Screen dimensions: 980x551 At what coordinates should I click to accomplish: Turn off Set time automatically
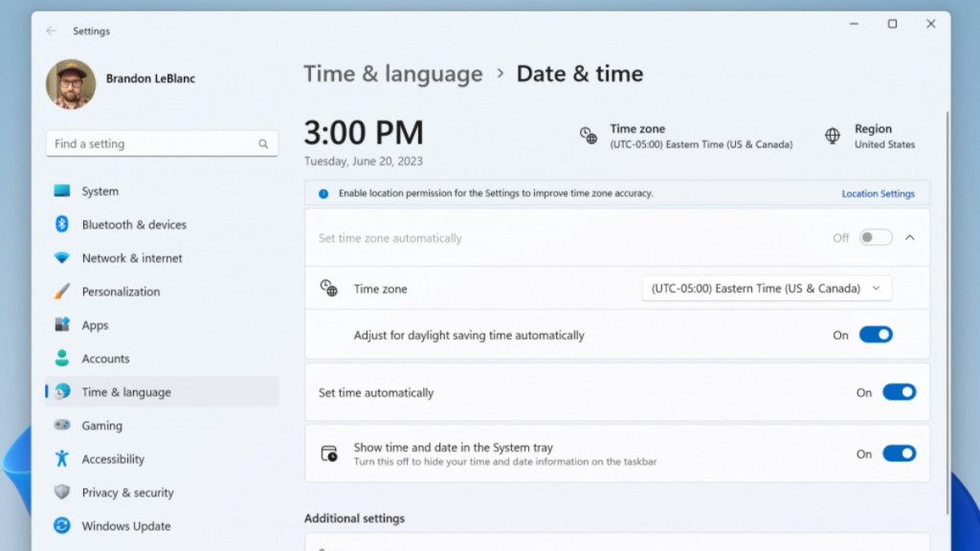tap(898, 392)
